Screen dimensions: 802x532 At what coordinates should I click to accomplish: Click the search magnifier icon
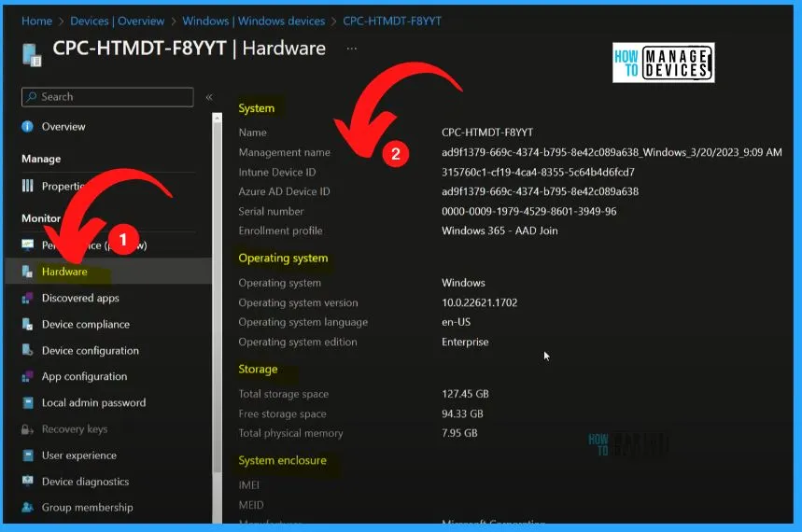coord(32,97)
